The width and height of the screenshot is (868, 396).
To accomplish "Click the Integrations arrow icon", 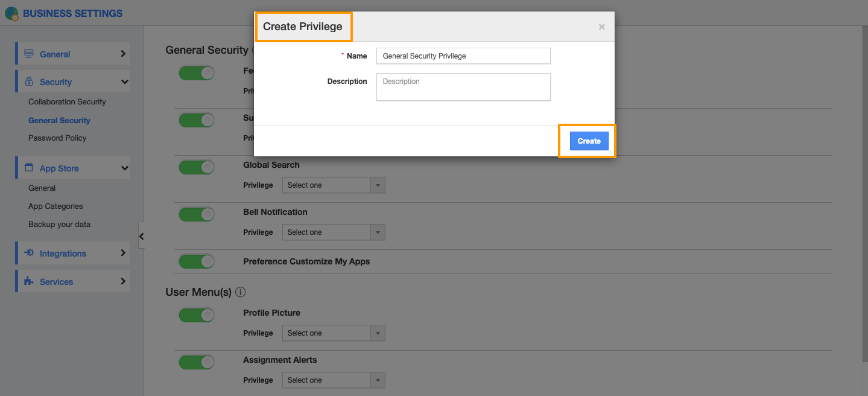I will tap(29, 253).
